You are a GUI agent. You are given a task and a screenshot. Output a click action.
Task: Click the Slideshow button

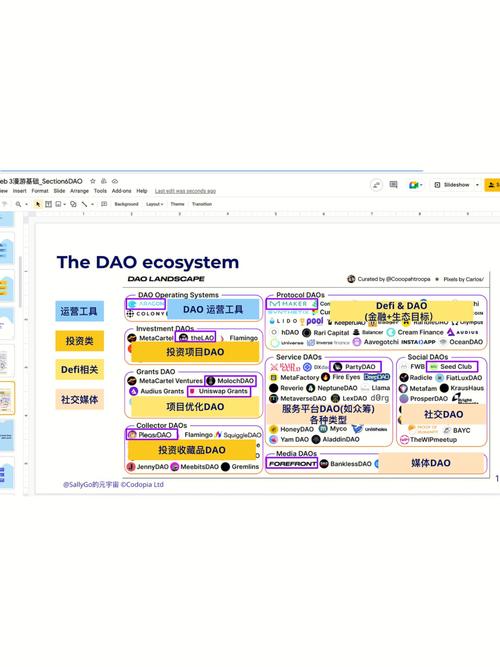click(452, 185)
